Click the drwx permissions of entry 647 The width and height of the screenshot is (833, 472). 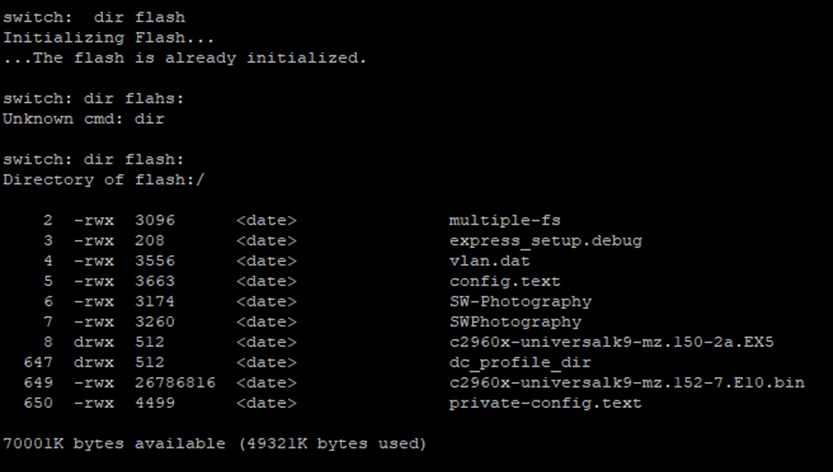tap(94, 362)
